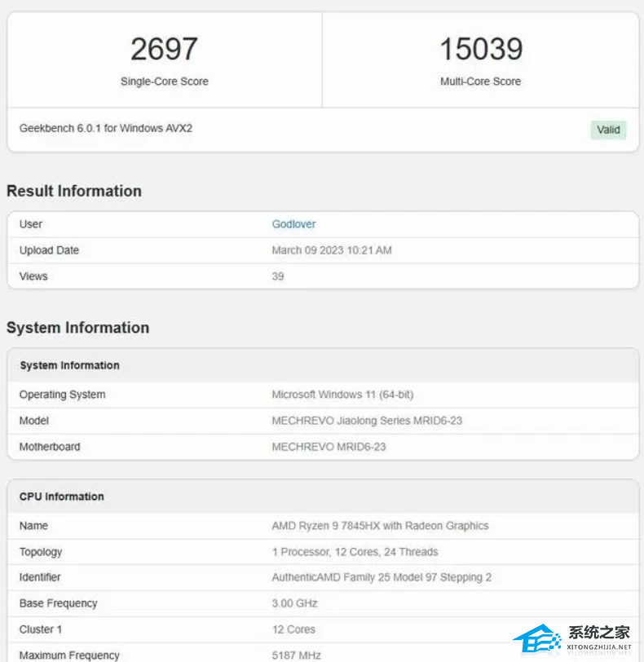Click the MECHREVO MRID6-23 motherboard value

[x=329, y=447]
